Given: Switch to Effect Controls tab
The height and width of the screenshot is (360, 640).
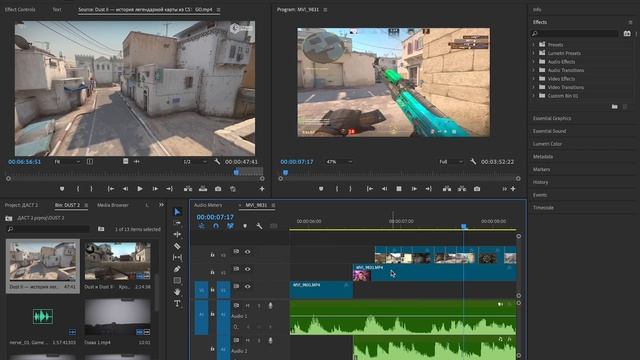Looking at the screenshot, I should coord(20,9).
